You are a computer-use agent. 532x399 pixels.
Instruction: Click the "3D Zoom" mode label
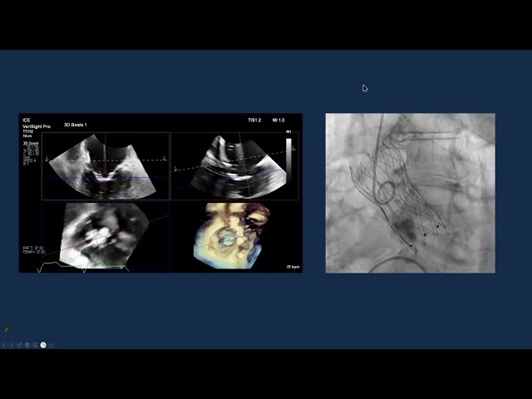(31, 143)
